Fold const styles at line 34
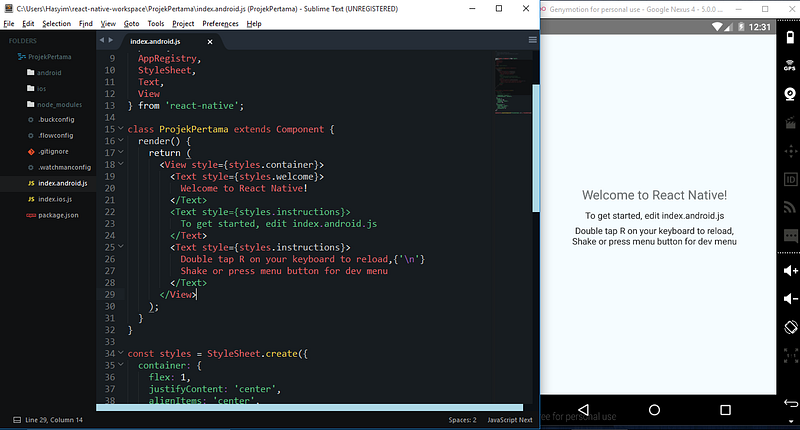 tap(121, 353)
